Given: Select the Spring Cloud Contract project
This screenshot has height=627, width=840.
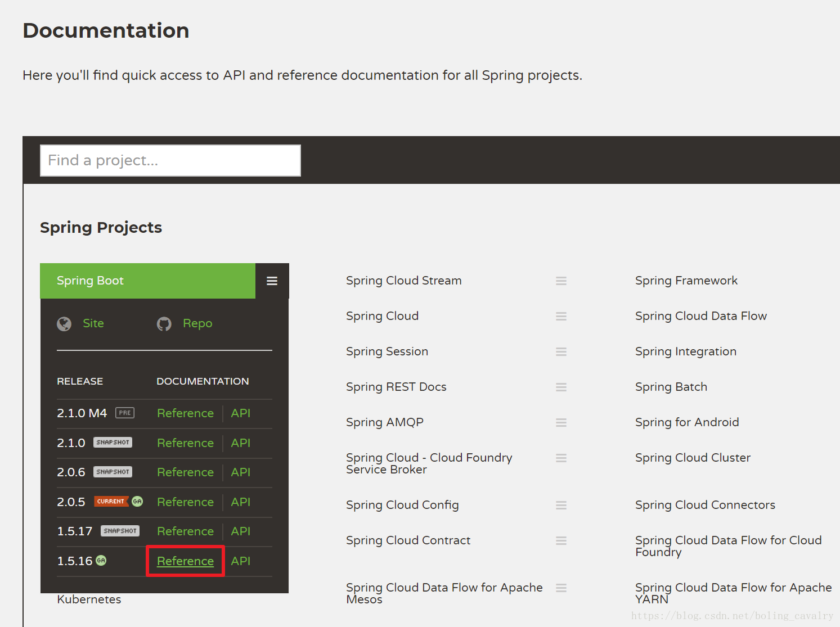Looking at the screenshot, I should (x=408, y=540).
